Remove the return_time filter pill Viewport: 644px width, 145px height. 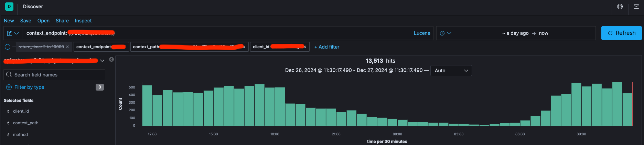point(67,47)
